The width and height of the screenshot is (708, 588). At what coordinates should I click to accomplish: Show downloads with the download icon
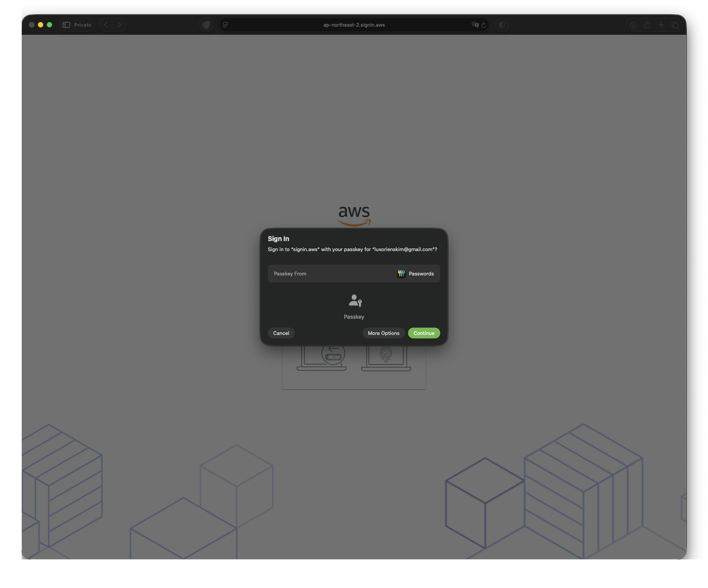633,25
